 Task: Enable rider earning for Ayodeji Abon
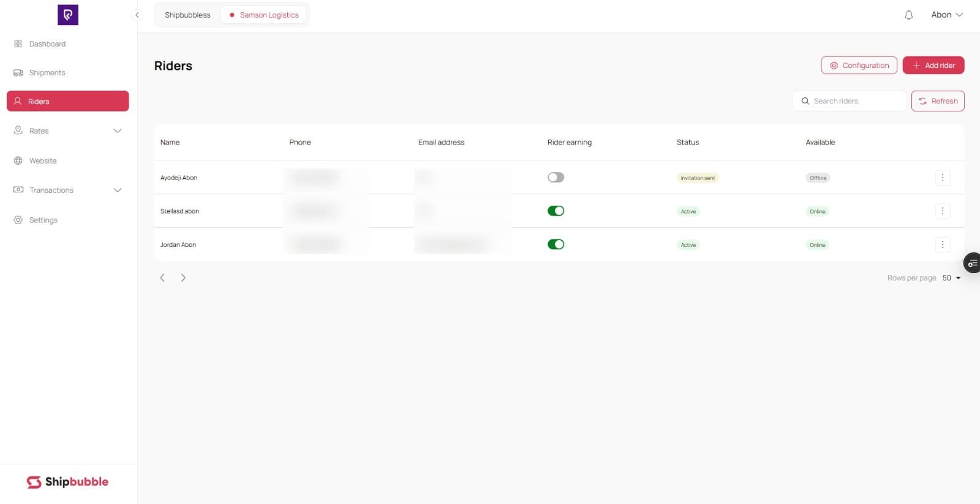(556, 178)
